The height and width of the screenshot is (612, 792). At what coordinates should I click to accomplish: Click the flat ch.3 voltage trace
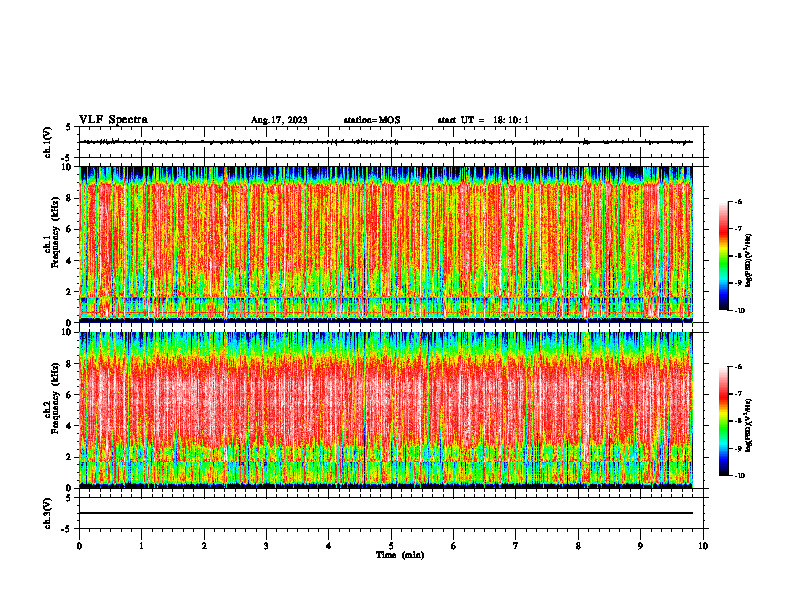tap(386, 513)
